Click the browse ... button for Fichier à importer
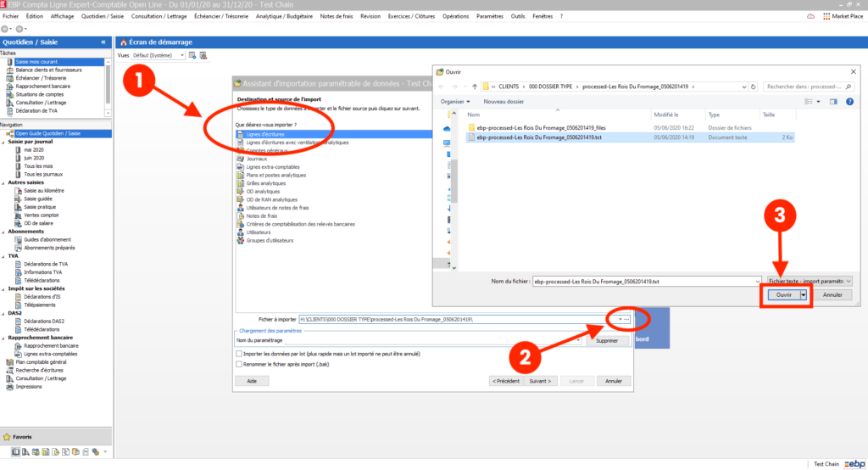The image size is (868, 470). click(626, 320)
